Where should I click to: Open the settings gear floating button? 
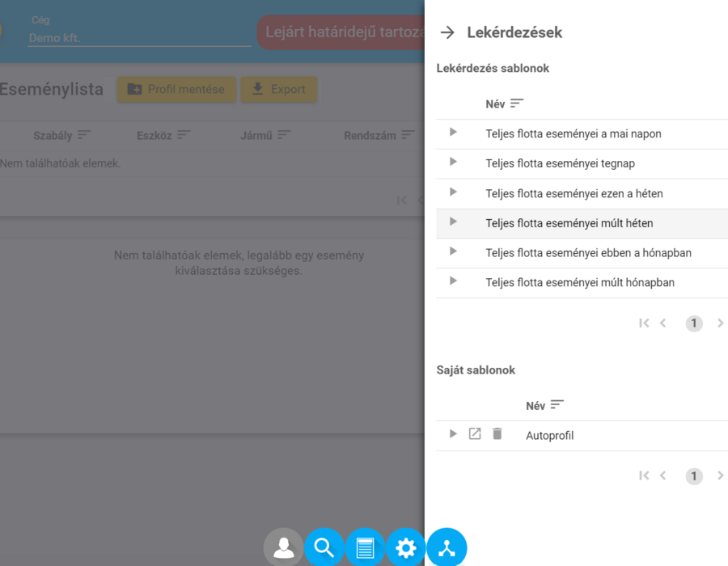[406, 547]
